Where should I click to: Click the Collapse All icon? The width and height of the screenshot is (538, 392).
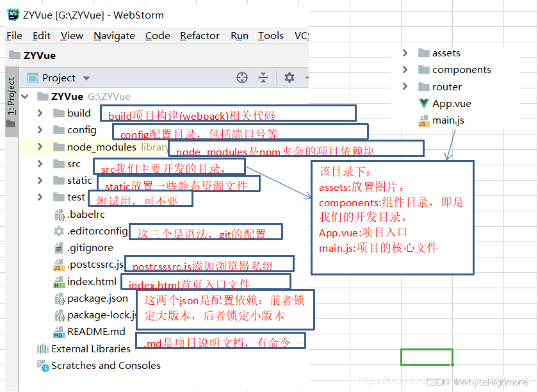pos(263,78)
